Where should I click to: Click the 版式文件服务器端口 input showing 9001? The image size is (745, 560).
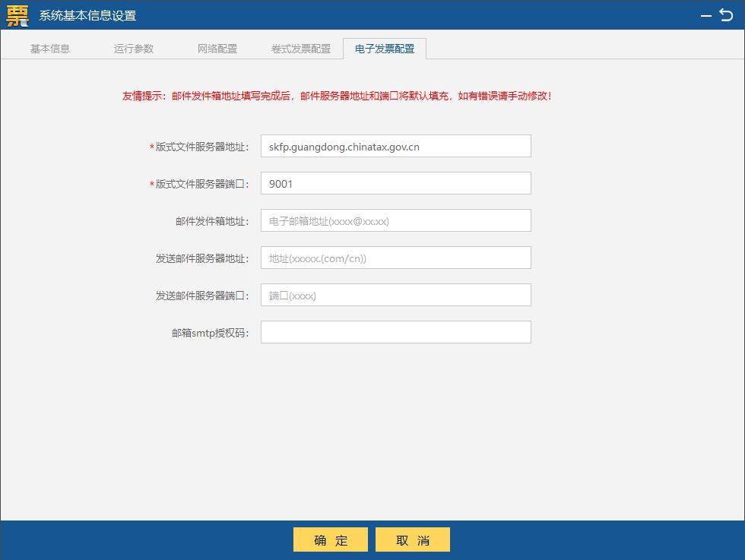[x=395, y=183]
